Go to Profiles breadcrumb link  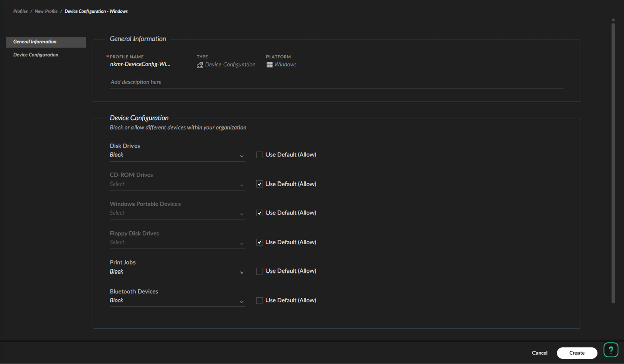[20, 11]
